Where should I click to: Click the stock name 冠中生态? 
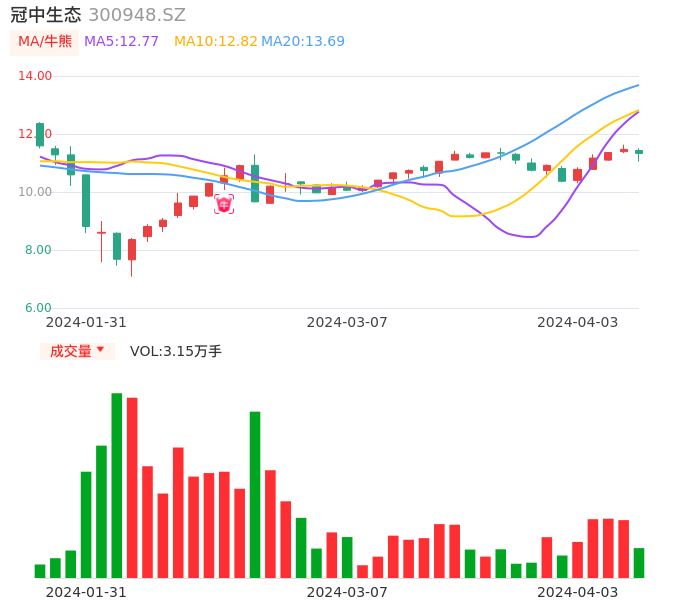pos(45,15)
